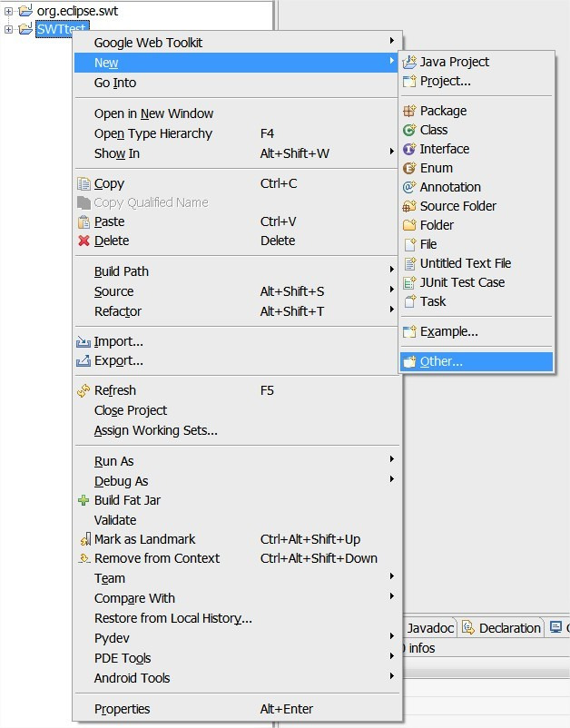
Task: Click the Remove from Context icon
Action: pos(84,558)
